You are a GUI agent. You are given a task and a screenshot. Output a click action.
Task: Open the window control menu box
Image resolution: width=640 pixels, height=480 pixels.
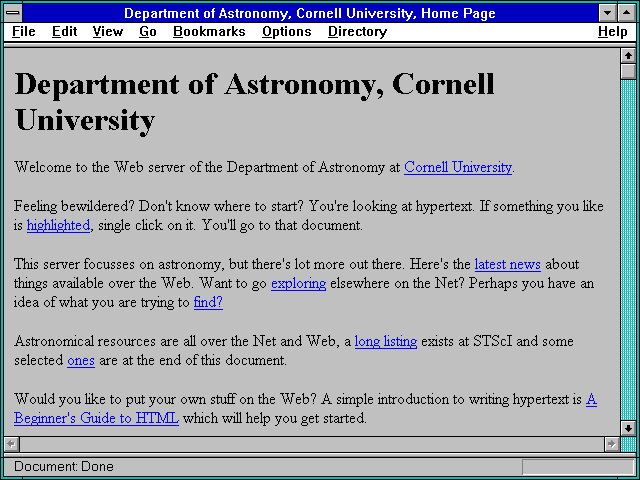[x=13, y=13]
